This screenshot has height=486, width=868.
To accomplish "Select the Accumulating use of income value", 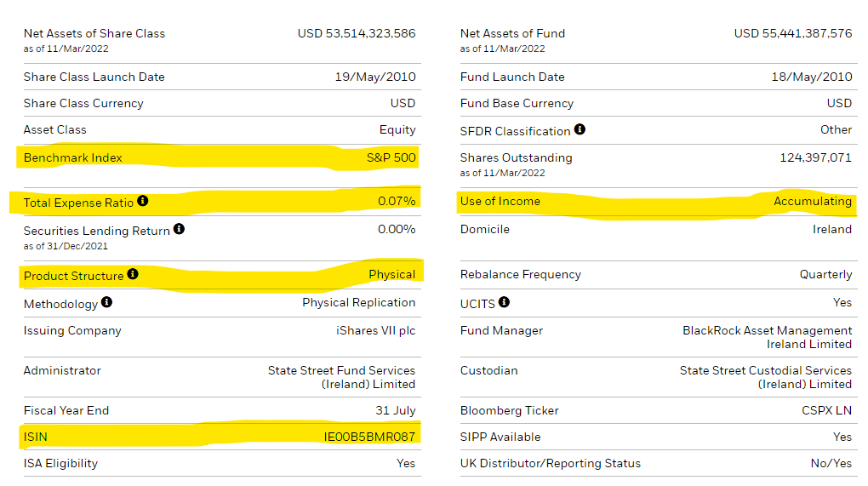I will click(x=812, y=202).
